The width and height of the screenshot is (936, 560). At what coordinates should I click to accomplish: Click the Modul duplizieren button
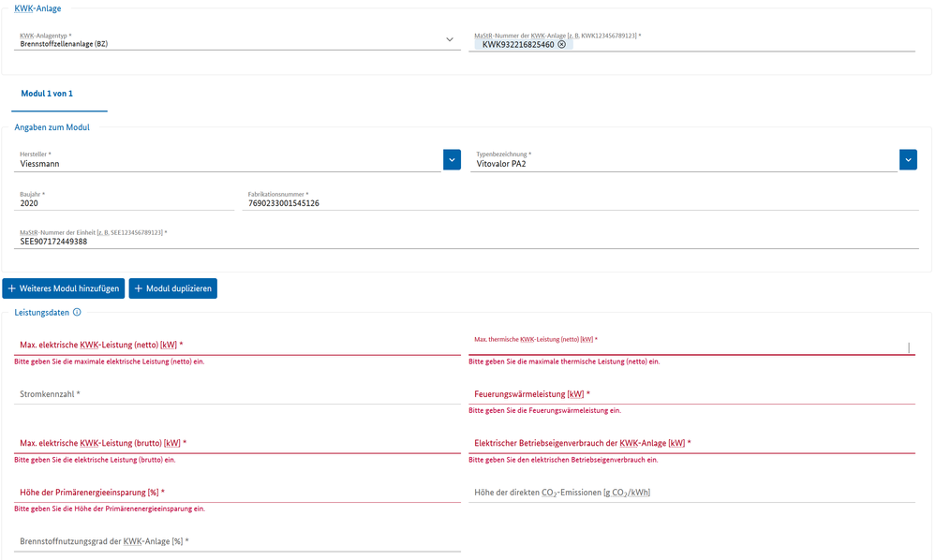pos(172,288)
